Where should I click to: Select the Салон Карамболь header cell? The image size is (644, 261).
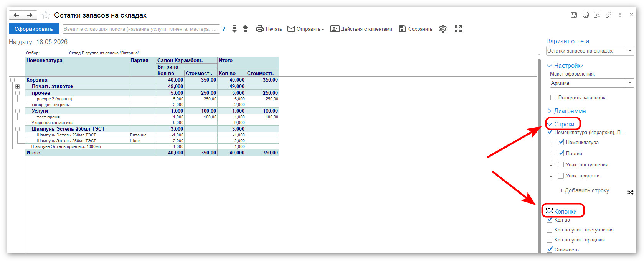[187, 60]
